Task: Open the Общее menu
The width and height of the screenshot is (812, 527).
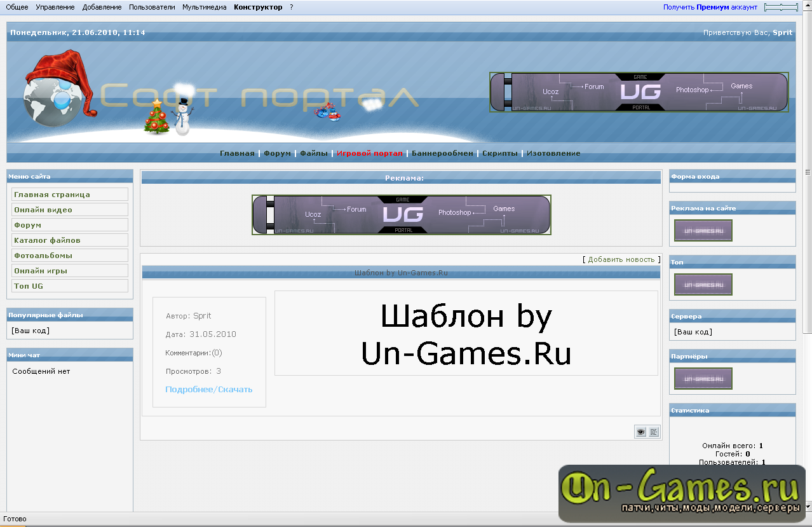Action: pos(17,7)
